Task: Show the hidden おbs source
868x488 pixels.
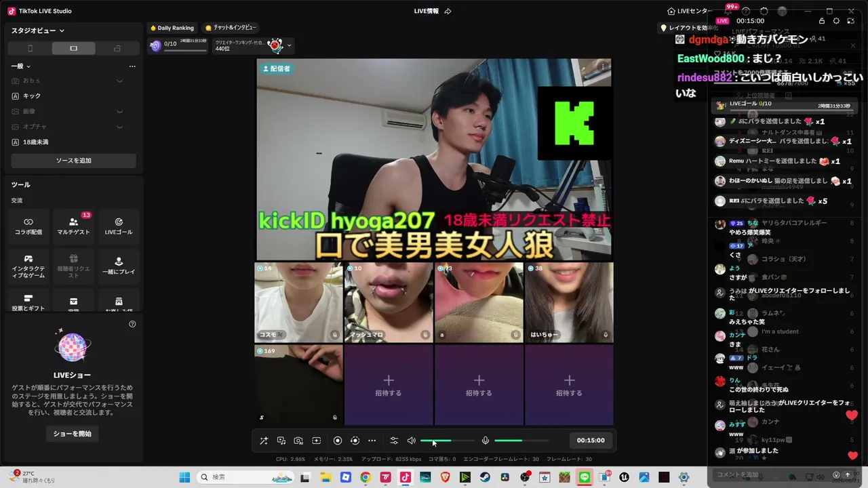Action: tap(119, 81)
